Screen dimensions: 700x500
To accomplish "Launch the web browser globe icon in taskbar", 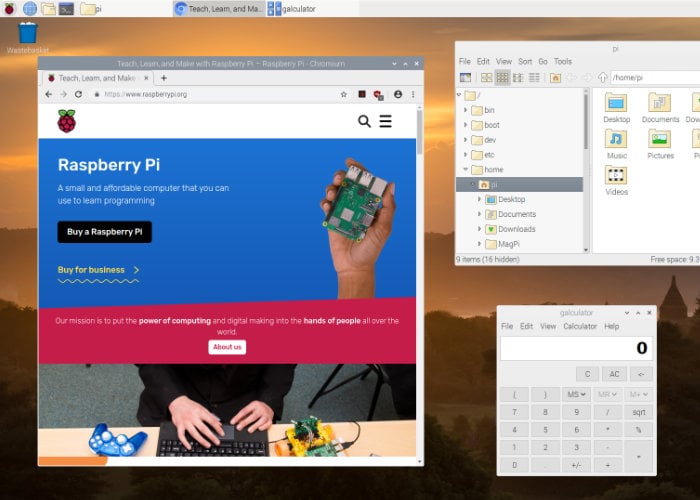I will coord(29,8).
